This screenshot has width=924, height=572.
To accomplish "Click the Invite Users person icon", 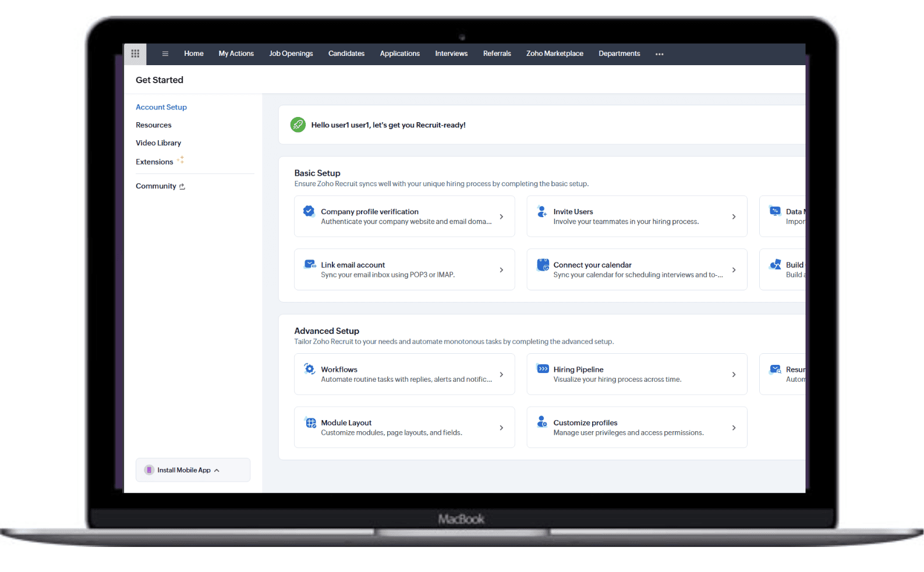I will [x=542, y=211].
